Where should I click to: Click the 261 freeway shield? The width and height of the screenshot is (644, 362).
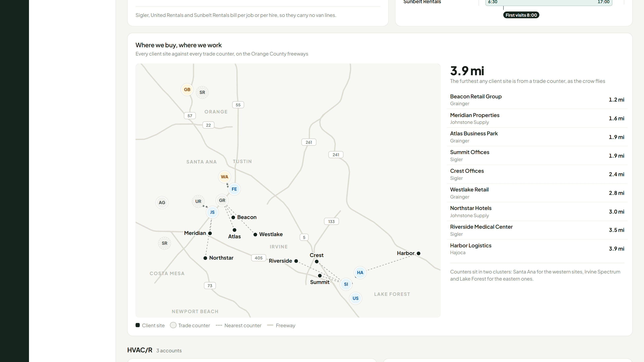[x=309, y=142]
